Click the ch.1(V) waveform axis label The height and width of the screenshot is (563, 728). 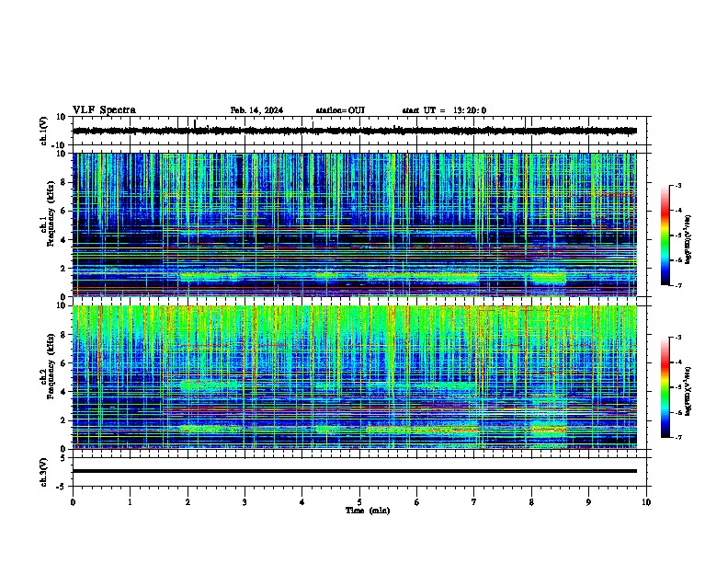tap(44, 131)
